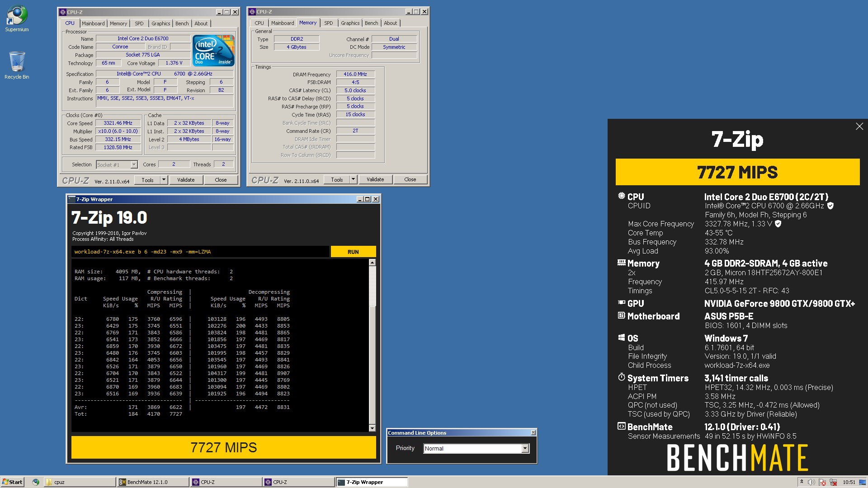Click the yellow 7727 MIPS banner in 7-Zip Wrapper
The height and width of the screenshot is (488, 868).
pyautogui.click(x=223, y=447)
